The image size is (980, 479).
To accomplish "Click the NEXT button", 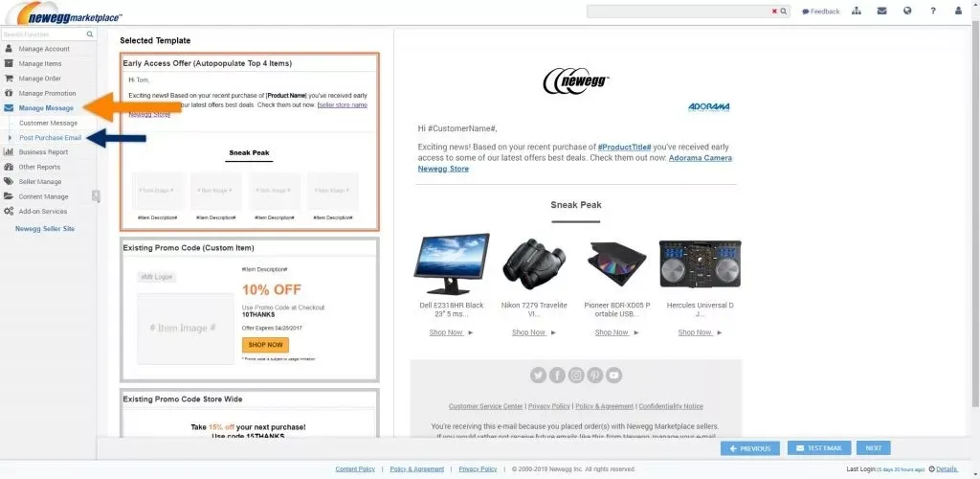I will [873, 448].
